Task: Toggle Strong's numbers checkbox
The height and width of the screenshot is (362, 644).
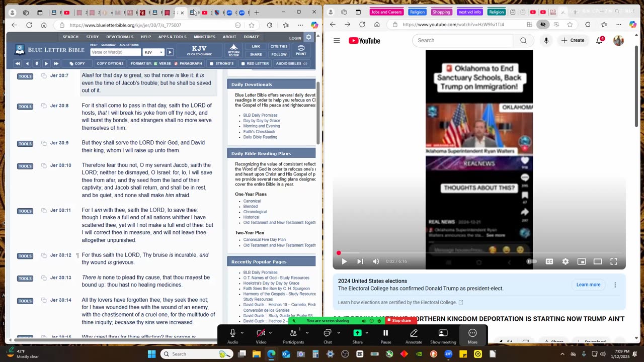Action: [212, 64]
